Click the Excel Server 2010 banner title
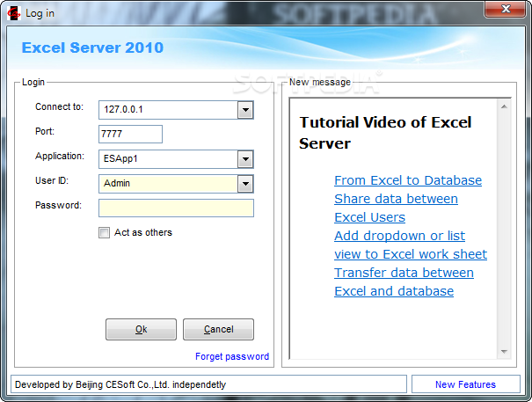This screenshot has height=402, width=532. (92, 48)
